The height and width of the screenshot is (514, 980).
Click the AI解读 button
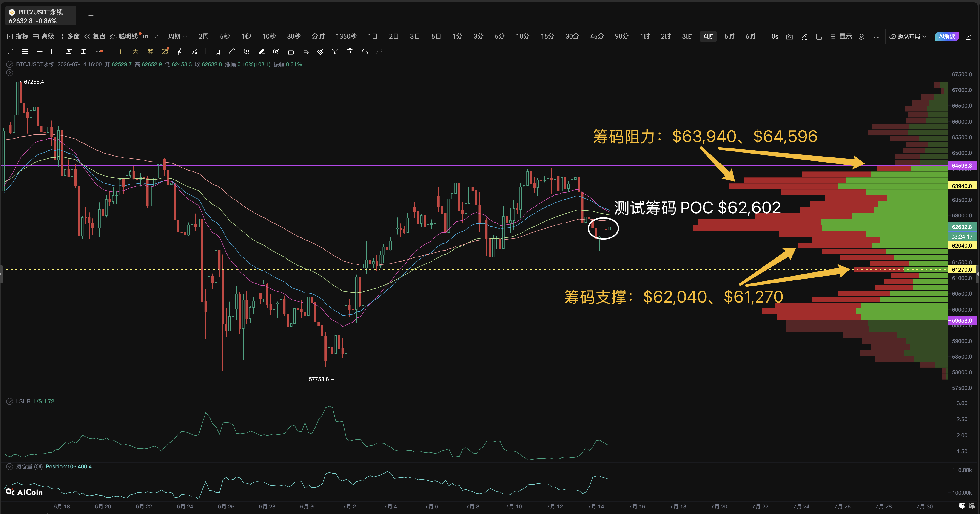[x=947, y=37]
